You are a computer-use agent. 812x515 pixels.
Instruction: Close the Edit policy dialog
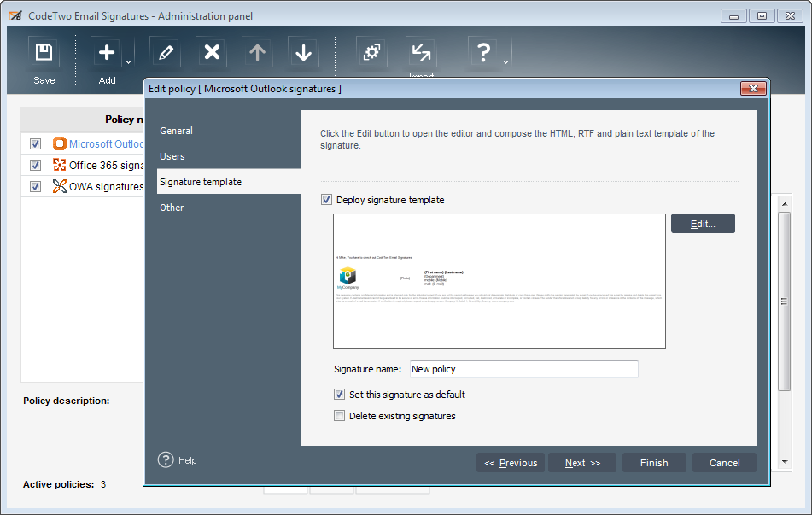click(x=753, y=89)
